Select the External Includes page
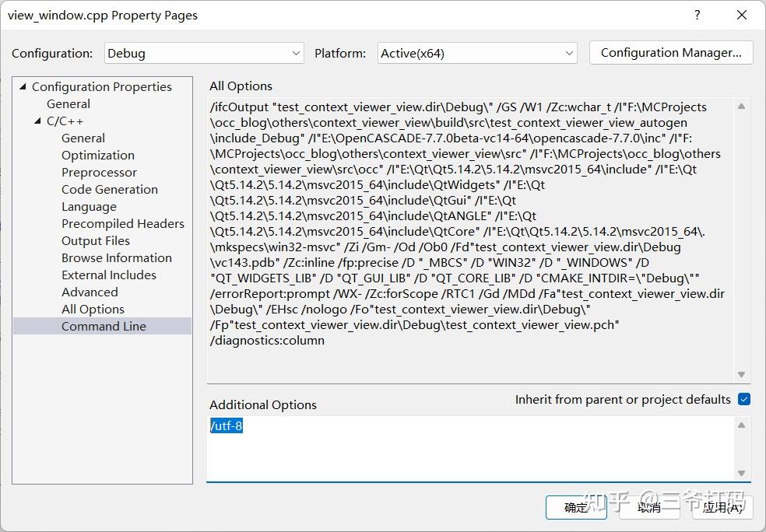Image resolution: width=766 pixels, height=532 pixels. tap(108, 275)
